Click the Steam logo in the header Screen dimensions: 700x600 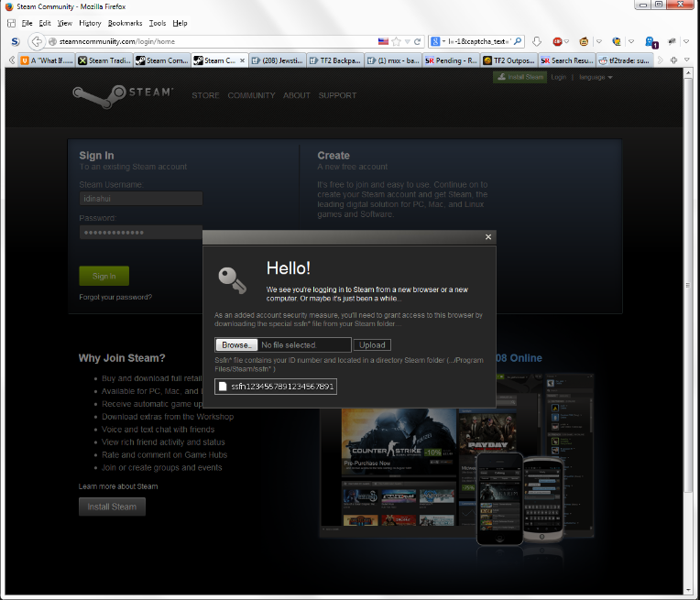(122, 94)
